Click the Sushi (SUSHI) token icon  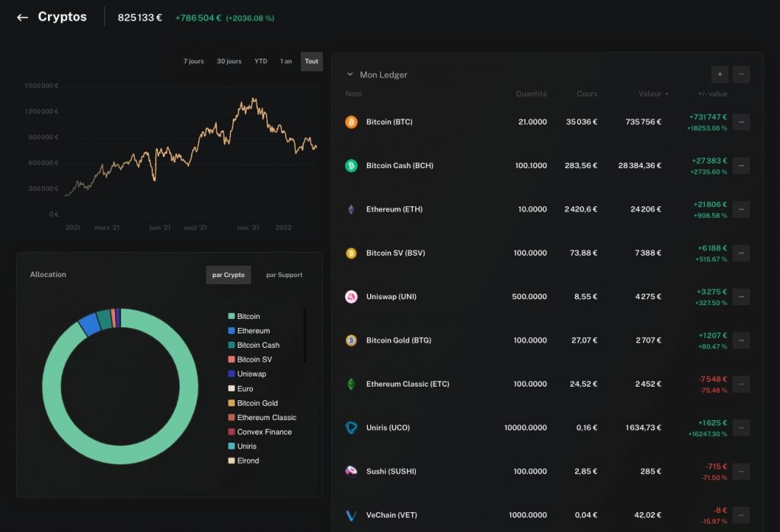pos(350,471)
